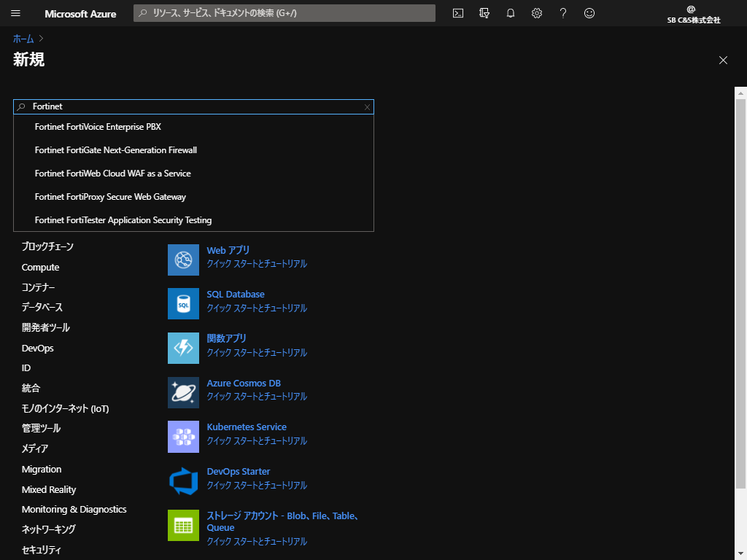Click the Web アプリ globe icon
The image size is (747, 560).
[183, 260]
